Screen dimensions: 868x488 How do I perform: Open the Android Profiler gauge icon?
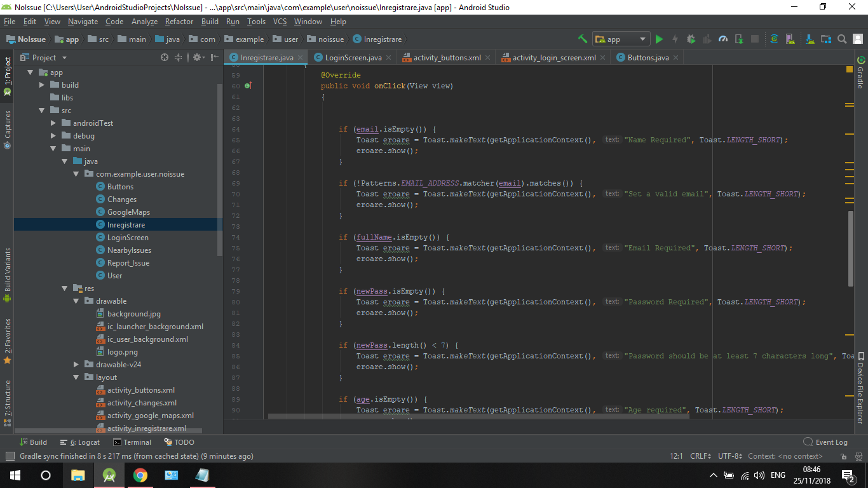[722, 39]
